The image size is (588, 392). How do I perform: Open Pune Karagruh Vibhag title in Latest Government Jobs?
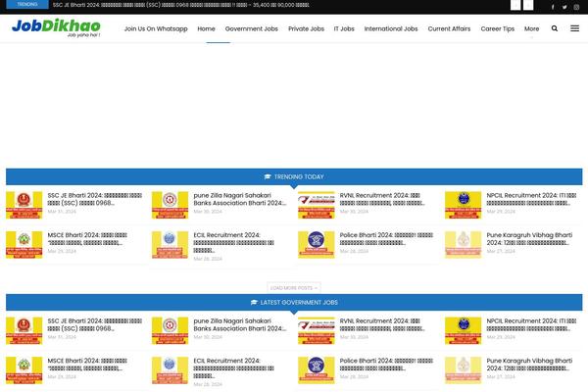[529, 365]
